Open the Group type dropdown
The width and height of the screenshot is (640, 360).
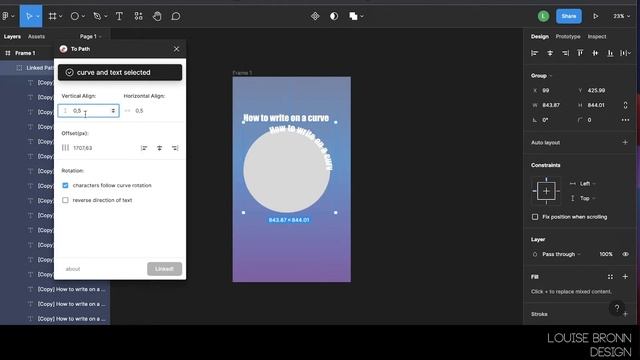541,76
